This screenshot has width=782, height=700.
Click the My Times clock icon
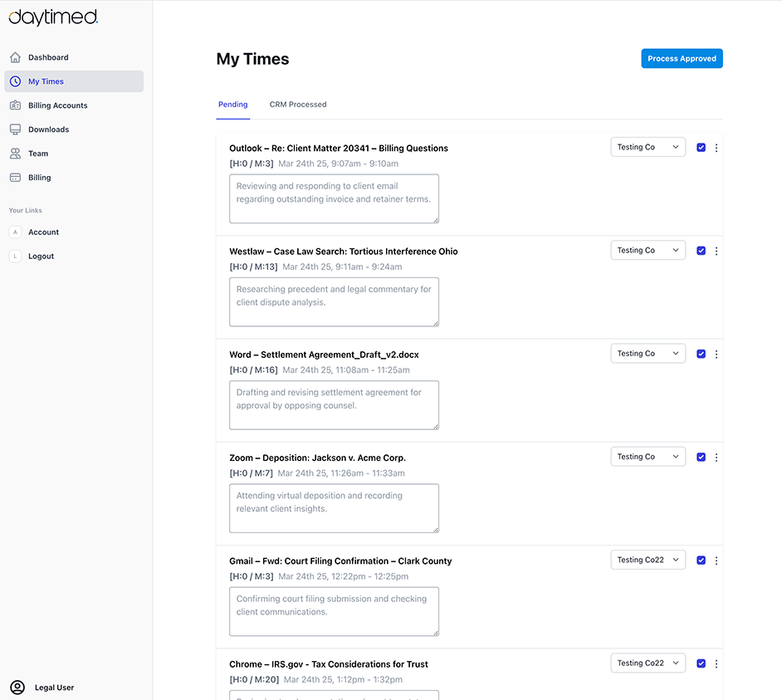pos(16,81)
